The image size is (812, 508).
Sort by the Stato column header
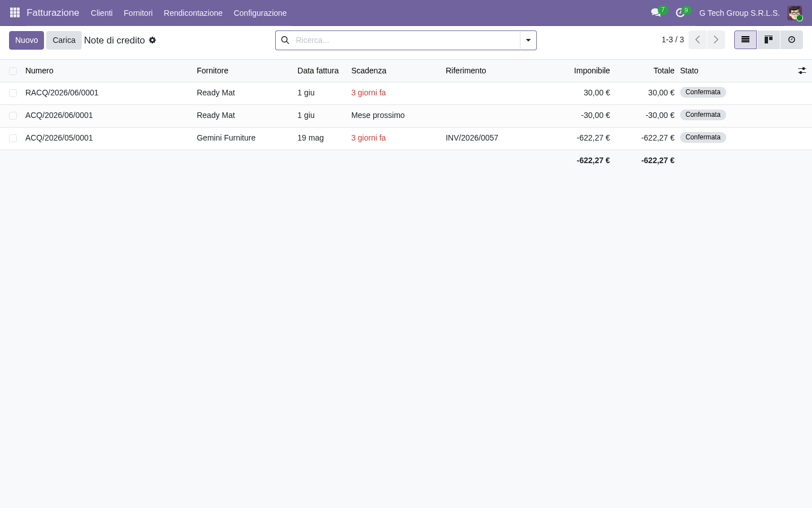point(689,71)
